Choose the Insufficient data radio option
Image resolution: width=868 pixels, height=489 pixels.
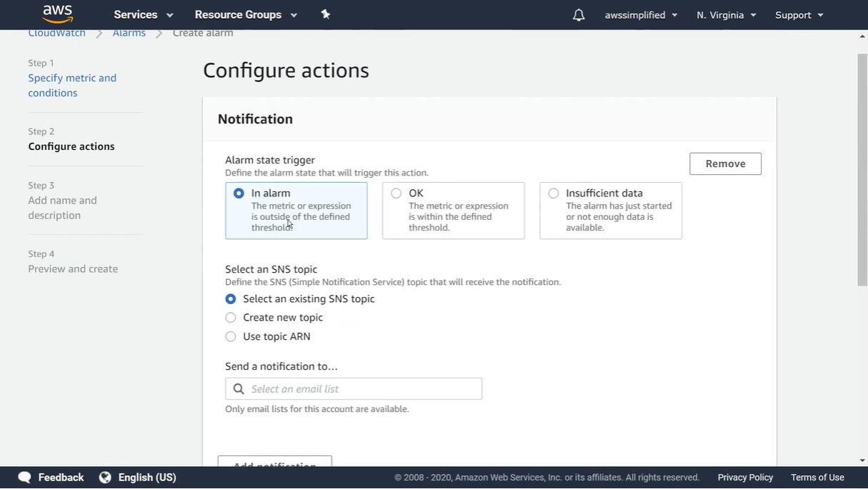pyautogui.click(x=554, y=193)
